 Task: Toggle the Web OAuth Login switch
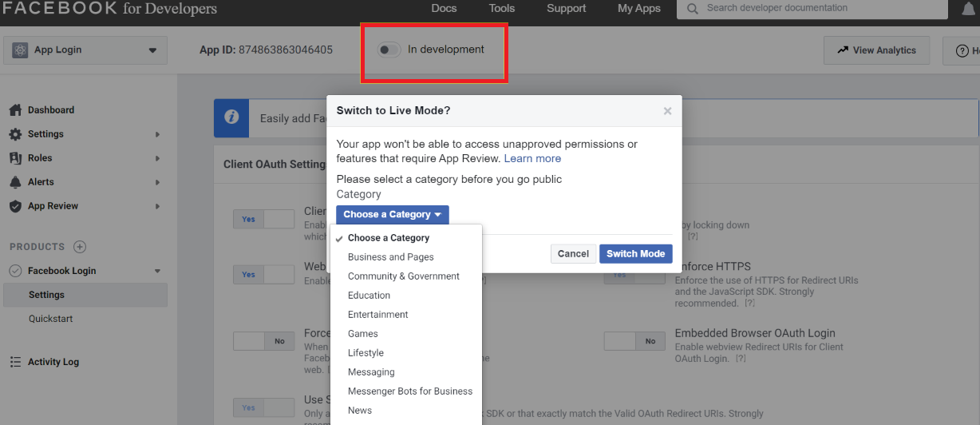[x=263, y=275]
